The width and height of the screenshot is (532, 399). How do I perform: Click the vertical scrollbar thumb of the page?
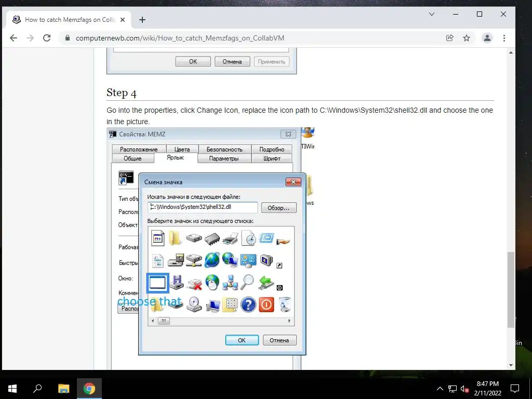(x=511, y=289)
